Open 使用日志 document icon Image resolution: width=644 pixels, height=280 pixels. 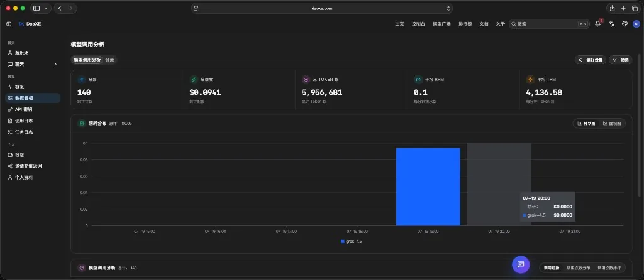pyautogui.click(x=10, y=121)
